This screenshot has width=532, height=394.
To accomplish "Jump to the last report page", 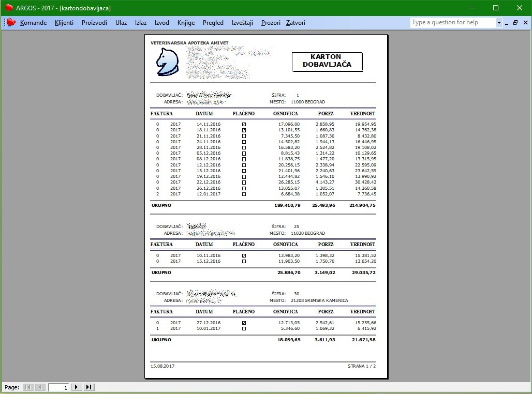I will click(89, 387).
